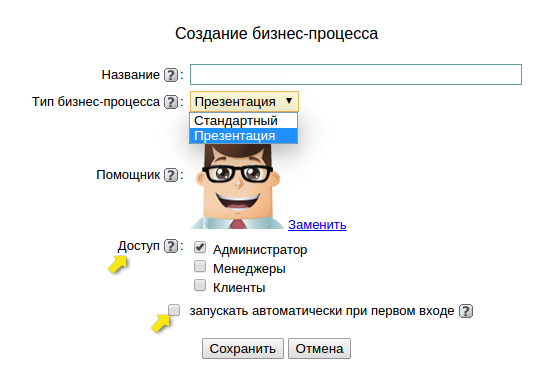Open help icon next to Название
This screenshot has width=537, height=368.
pyautogui.click(x=171, y=75)
